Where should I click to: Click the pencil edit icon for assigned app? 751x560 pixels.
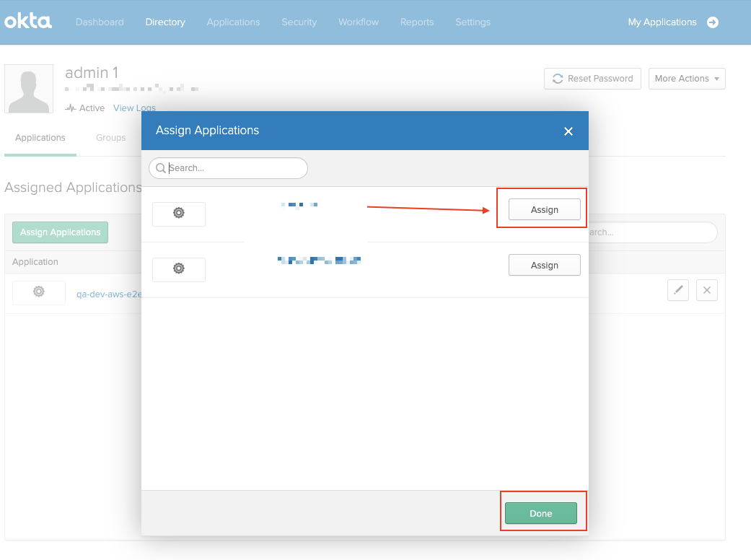[x=677, y=291]
